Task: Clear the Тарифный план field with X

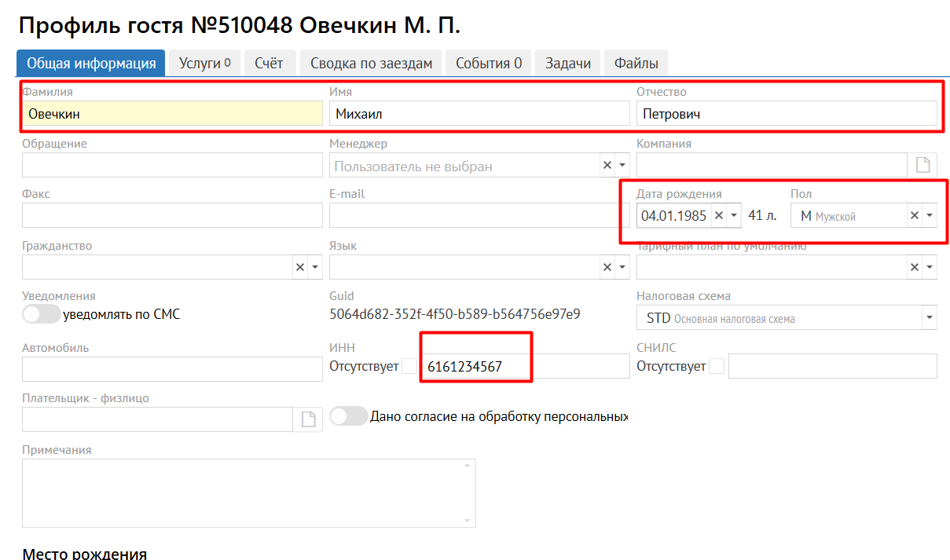Action: pos(915,268)
